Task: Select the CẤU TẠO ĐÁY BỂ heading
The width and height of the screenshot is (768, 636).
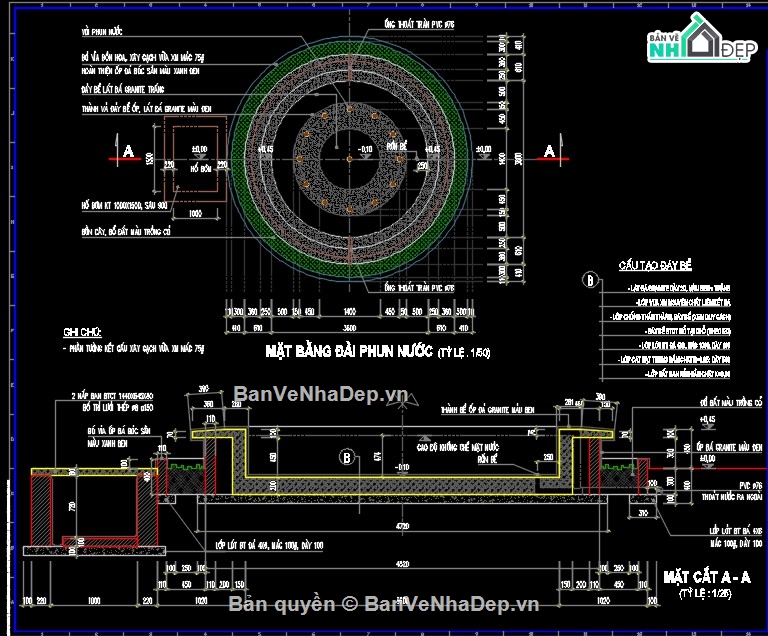Action: click(x=655, y=266)
